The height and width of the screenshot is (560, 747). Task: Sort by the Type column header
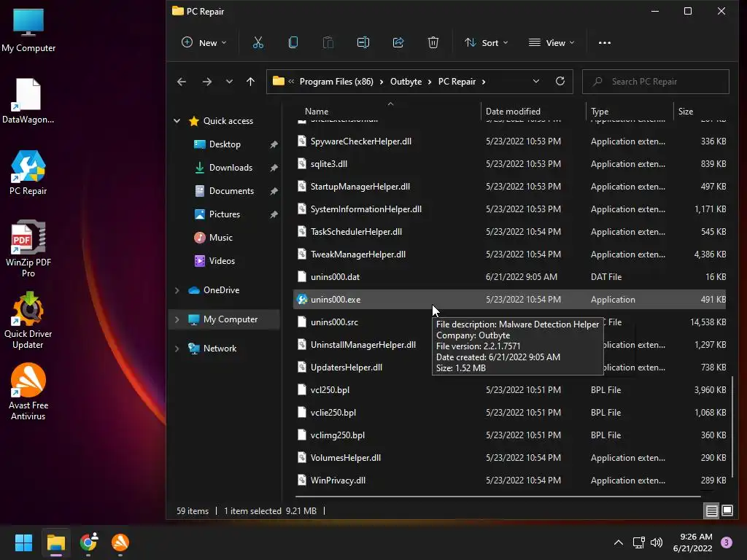click(x=630, y=112)
